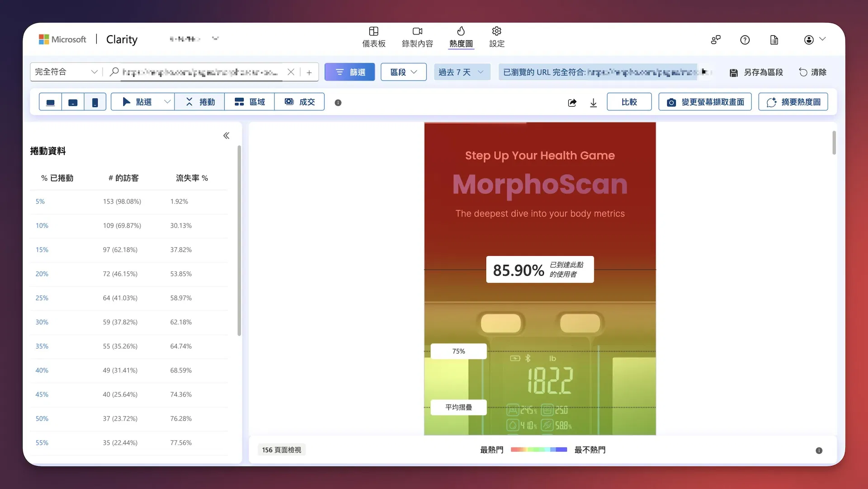Click the 85.90% reach marker on heatmap
The image size is (868, 489).
540,270
